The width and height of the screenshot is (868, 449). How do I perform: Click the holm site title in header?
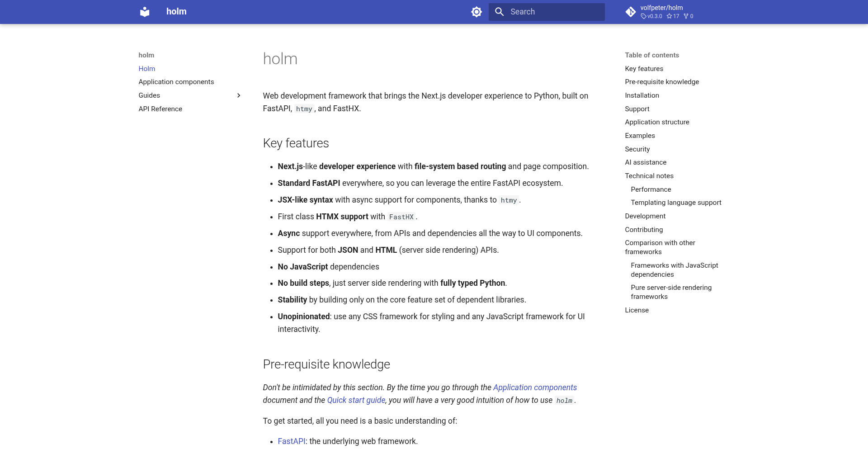[x=176, y=12]
